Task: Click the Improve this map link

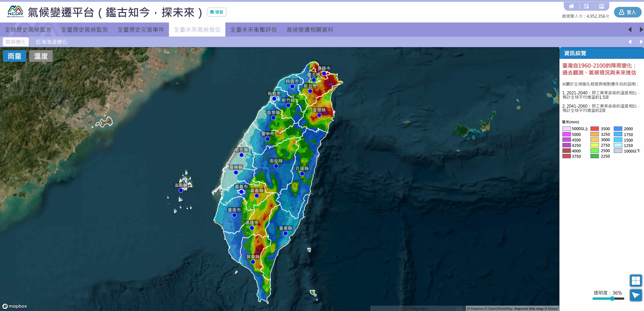Action: pyautogui.click(x=529, y=308)
